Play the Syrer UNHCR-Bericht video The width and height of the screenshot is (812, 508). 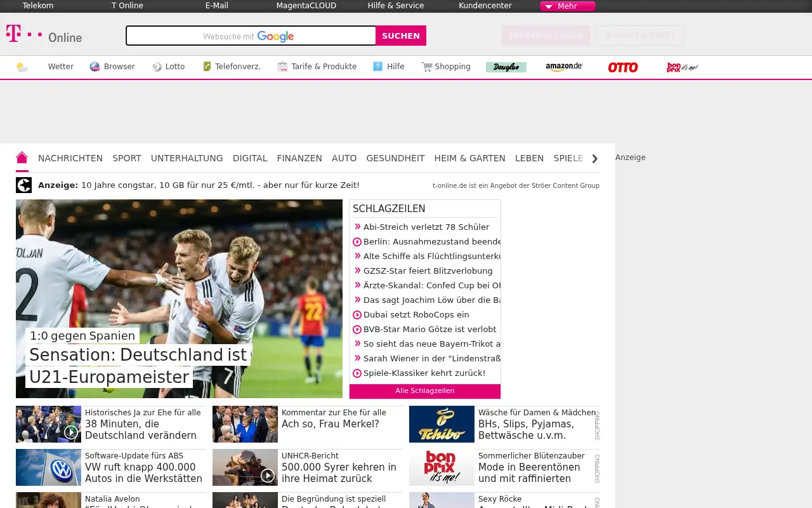click(x=268, y=476)
